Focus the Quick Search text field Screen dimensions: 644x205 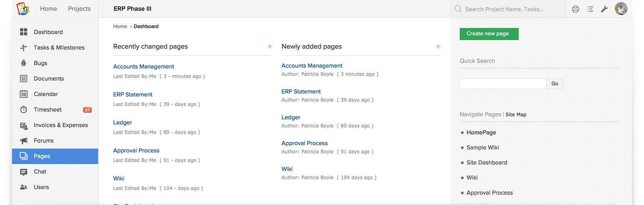503,84
